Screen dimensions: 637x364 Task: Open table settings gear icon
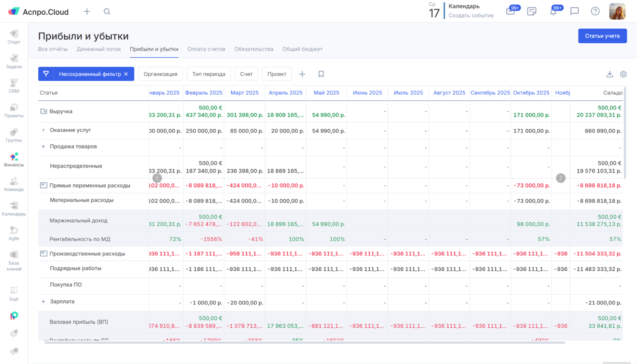623,74
